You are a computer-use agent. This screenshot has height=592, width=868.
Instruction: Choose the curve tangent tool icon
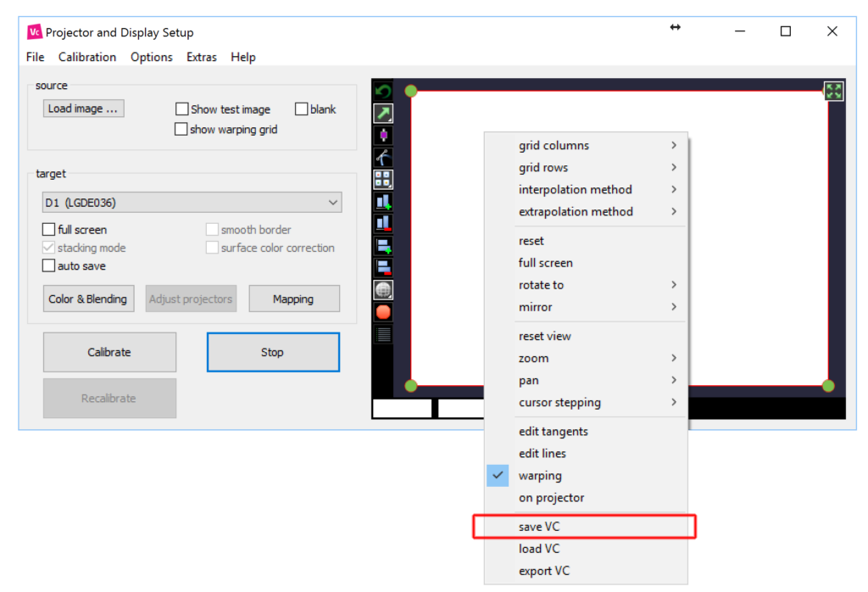383,158
